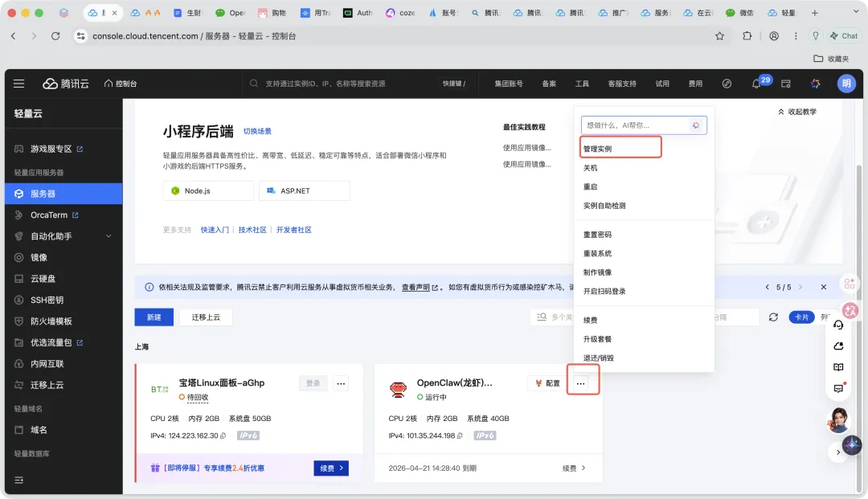Viewport: 868px width, 499px height.
Task: Choose 开启扫码登录 from instance menu
Action: coord(604,291)
